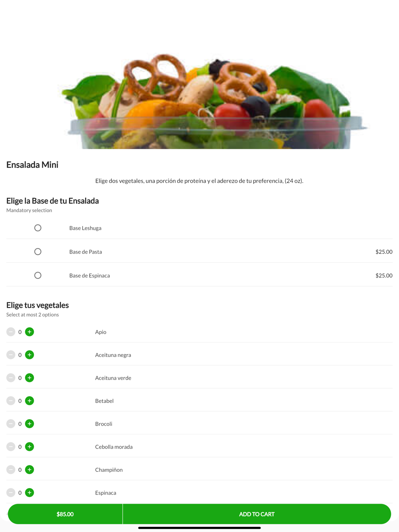Tap plus next to Cebolla morada
Viewport: 399px width, 532px height.
(x=30, y=447)
